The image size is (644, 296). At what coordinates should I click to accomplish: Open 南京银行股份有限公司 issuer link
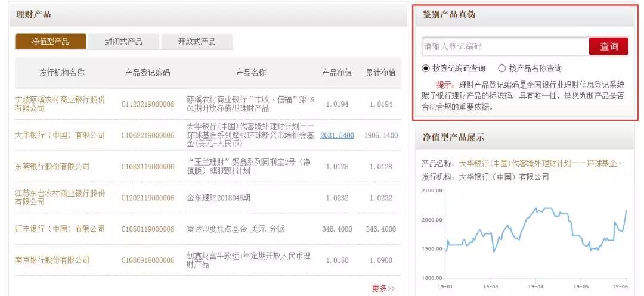(52, 260)
